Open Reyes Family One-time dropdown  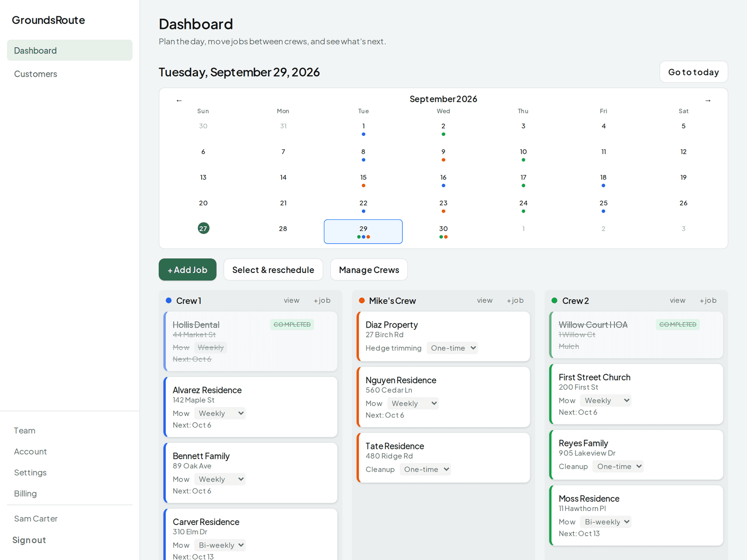pyautogui.click(x=618, y=466)
